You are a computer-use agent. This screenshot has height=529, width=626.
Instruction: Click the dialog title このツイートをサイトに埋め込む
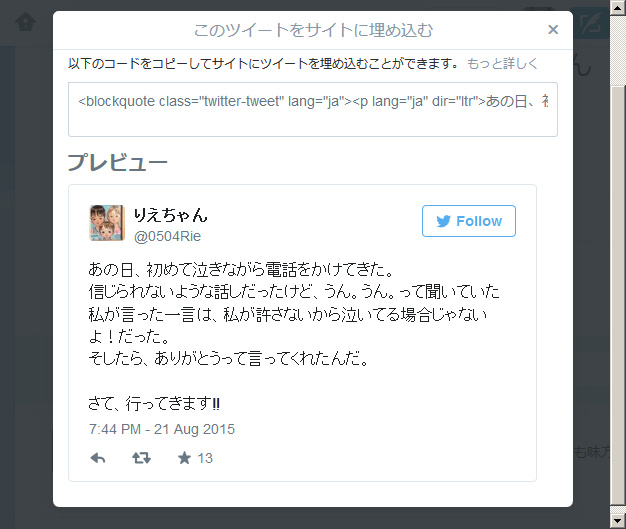[x=313, y=30]
